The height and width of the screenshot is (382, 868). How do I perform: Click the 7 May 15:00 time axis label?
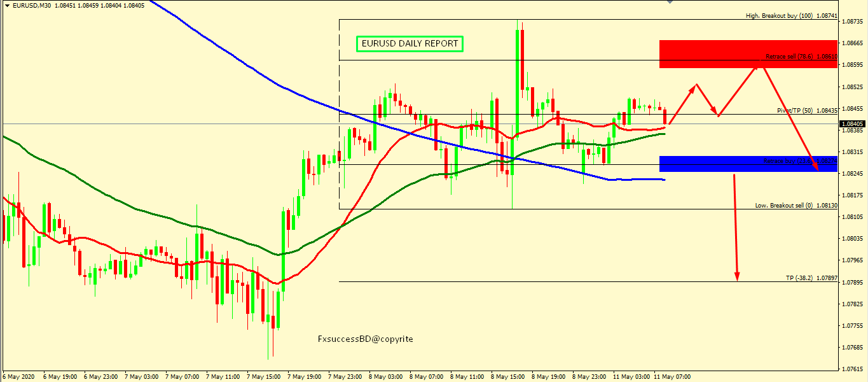point(264,376)
